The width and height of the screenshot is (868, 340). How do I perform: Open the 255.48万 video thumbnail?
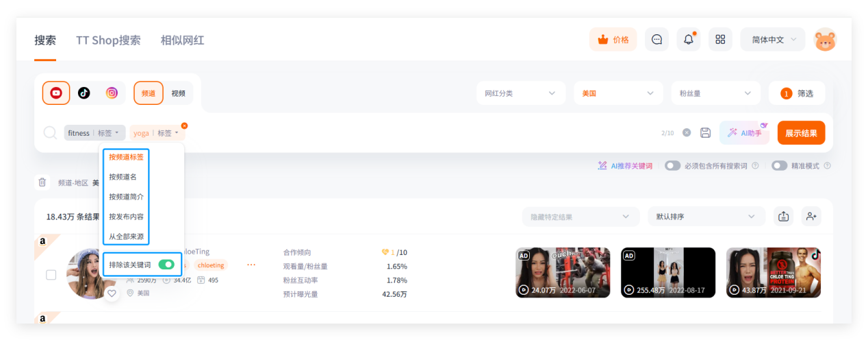668,273
